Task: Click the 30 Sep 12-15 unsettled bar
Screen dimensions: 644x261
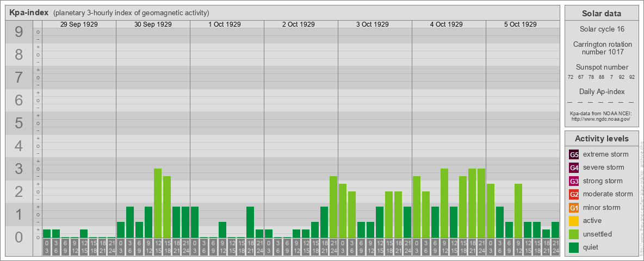Action: tap(158, 203)
